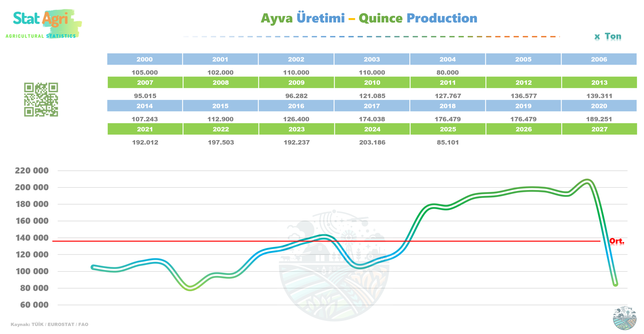Select the 2024 year header cell
Viewport: 644px width, 334px height.
coord(372,129)
